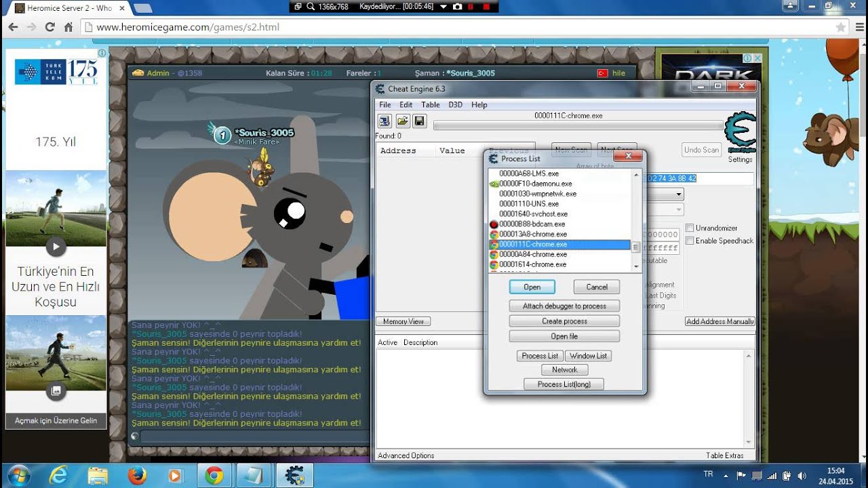
Task: Open the Edit menu in Cheat Engine
Action: click(406, 104)
